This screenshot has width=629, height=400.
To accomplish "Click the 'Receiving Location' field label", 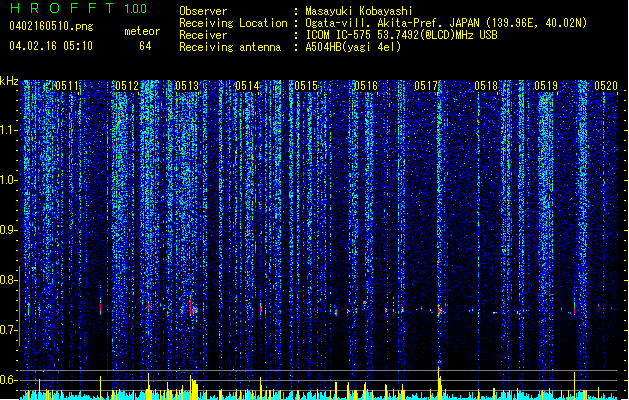I will coord(233,23).
